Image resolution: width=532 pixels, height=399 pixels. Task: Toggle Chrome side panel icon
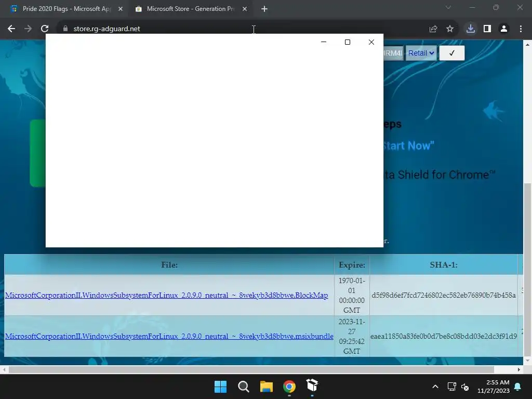(487, 29)
